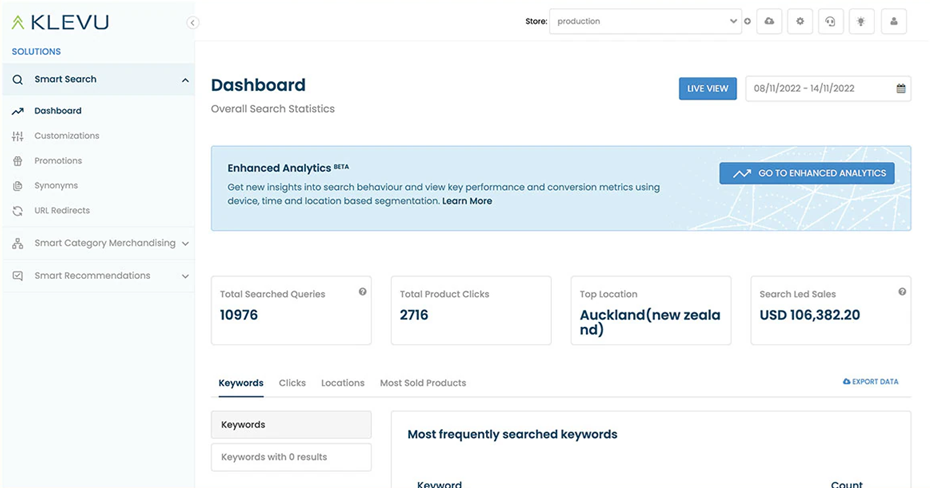
Task: Open Dashboard in the sidebar
Action: [x=58, y=111]
